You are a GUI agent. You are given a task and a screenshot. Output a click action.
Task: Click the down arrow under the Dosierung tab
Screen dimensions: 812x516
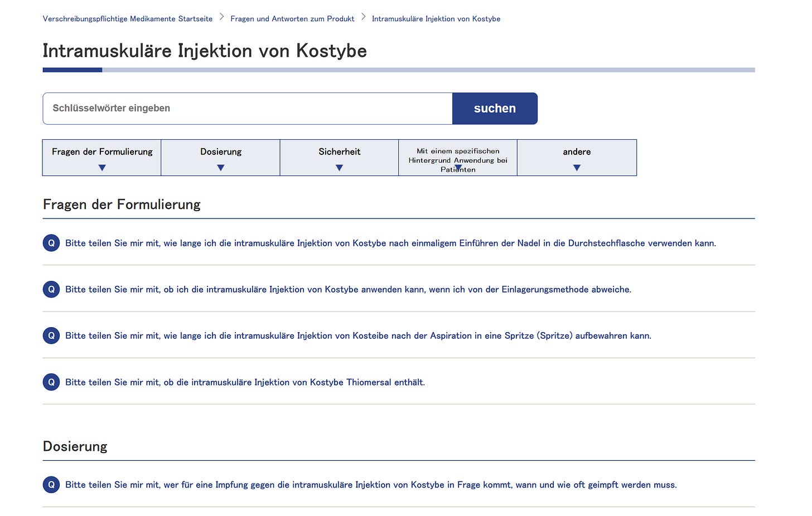[x=221, y=168]
